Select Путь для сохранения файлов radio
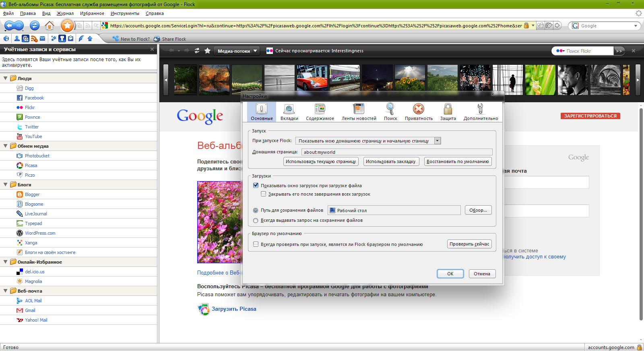The width and height of the screenshot is (644, 351). [x=256, y=210]
